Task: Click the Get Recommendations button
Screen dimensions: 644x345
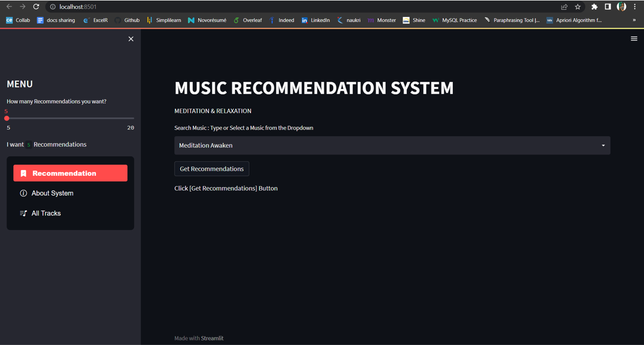Action: click(x=211, y=169)
